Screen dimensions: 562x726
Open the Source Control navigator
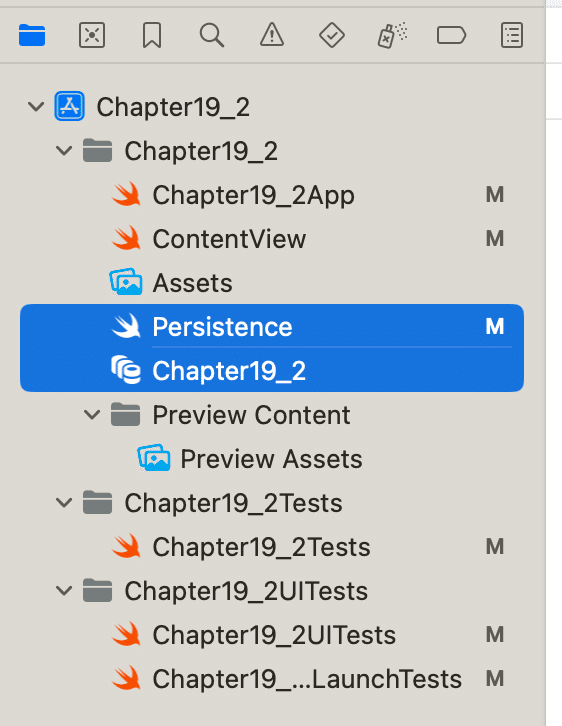tap(92, 35)
